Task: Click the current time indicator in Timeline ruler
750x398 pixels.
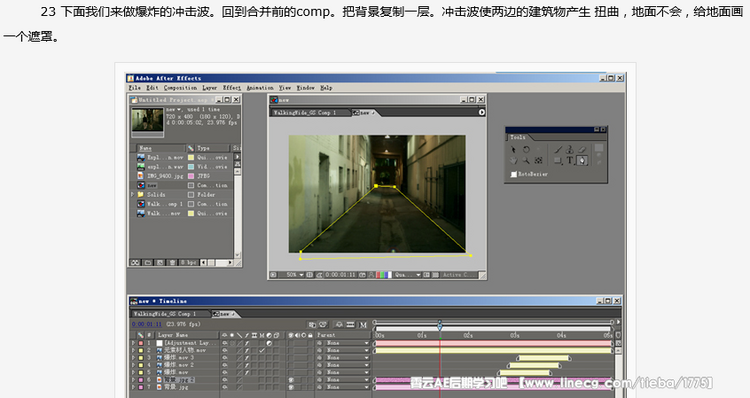Action: [440, 326]
